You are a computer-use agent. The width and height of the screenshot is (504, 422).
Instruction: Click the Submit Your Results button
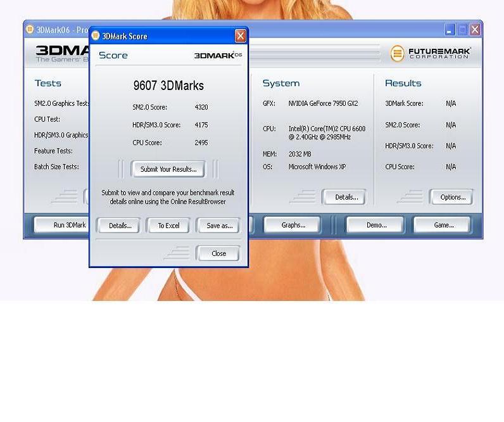tap(168, 169)
